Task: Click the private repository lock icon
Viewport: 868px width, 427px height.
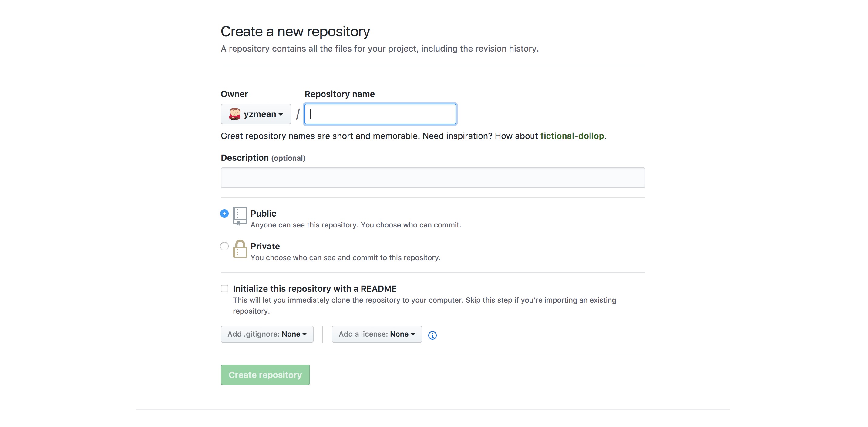Action: pyautogui.click(x=240, y=249)
